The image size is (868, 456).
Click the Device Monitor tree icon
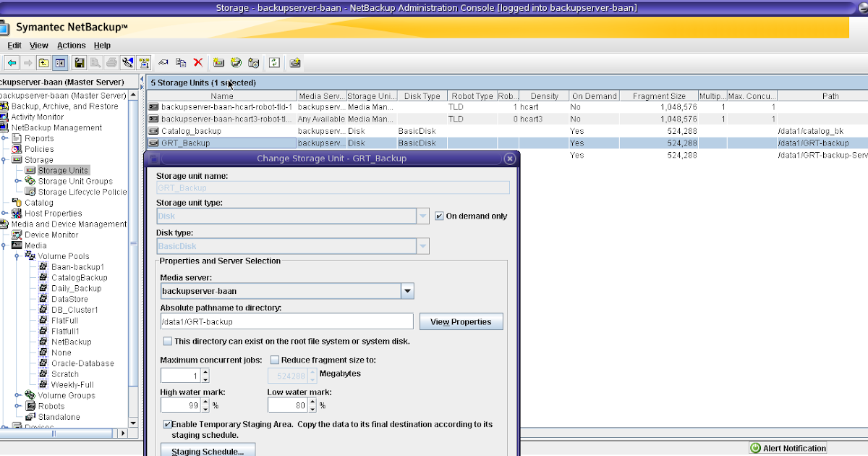(17, 235)
